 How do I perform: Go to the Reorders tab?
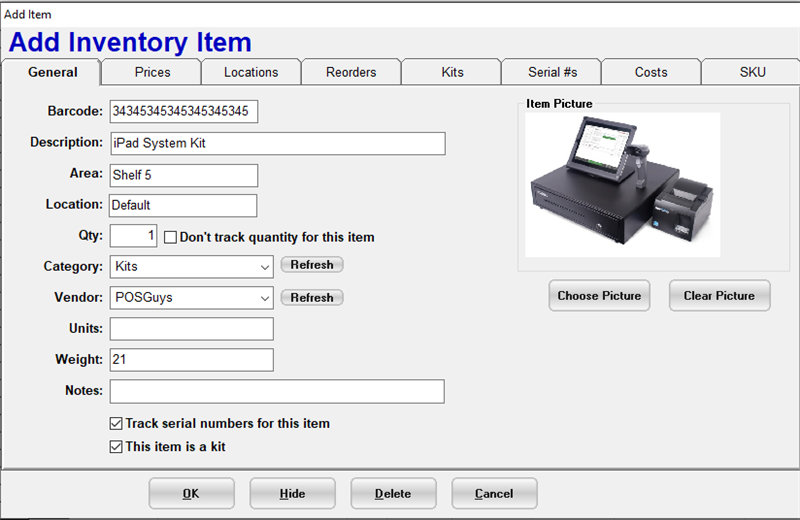click(x=351, y=72)
